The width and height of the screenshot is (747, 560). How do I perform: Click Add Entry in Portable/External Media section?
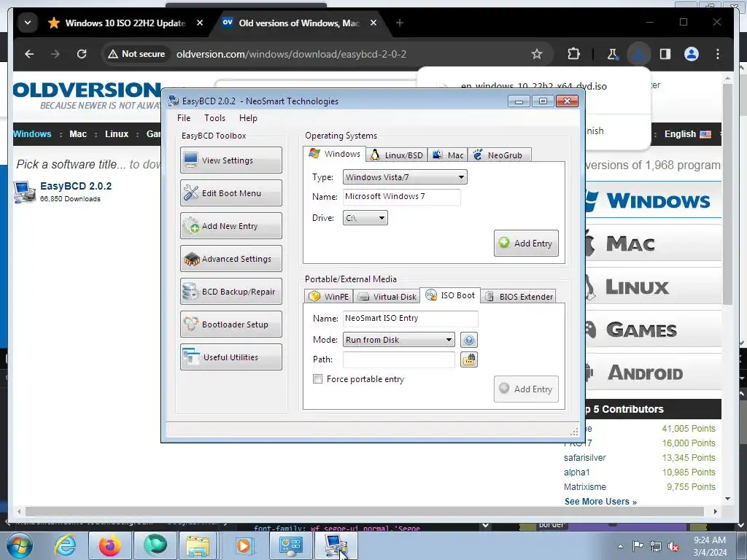pyautogui.click(x=526, y=389)
